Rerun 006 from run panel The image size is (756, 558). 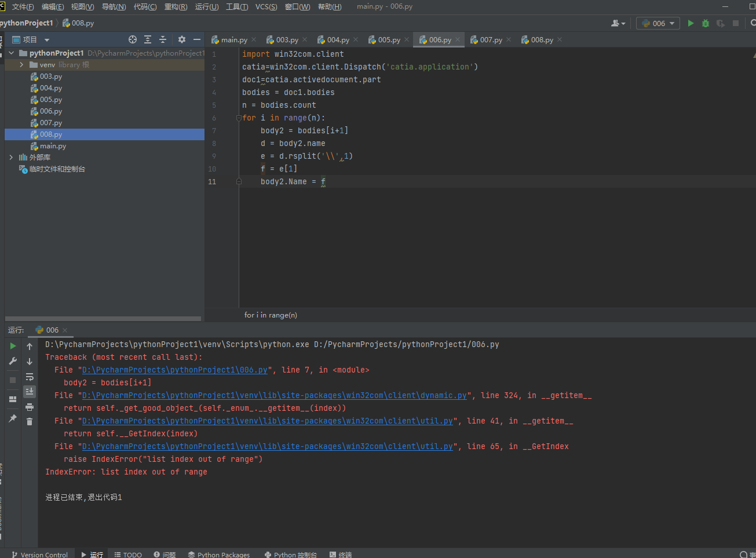click(13, 346)
